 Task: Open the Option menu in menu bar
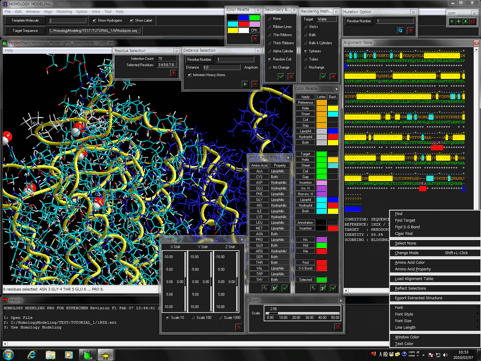click(82, 12)
